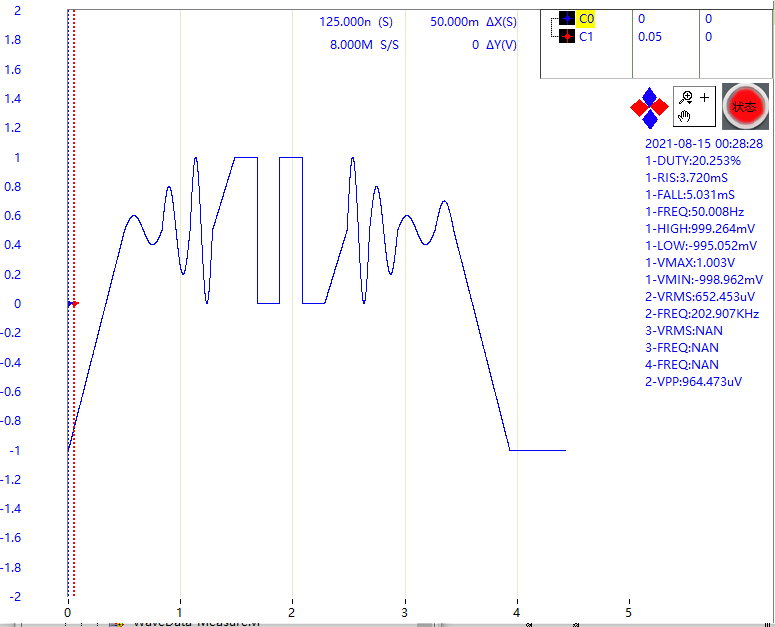Image resolution: width=775 pixels, height=627 pixels.
Task: Click the C1 red cursor icon
Action: click(x=566, y=37)
